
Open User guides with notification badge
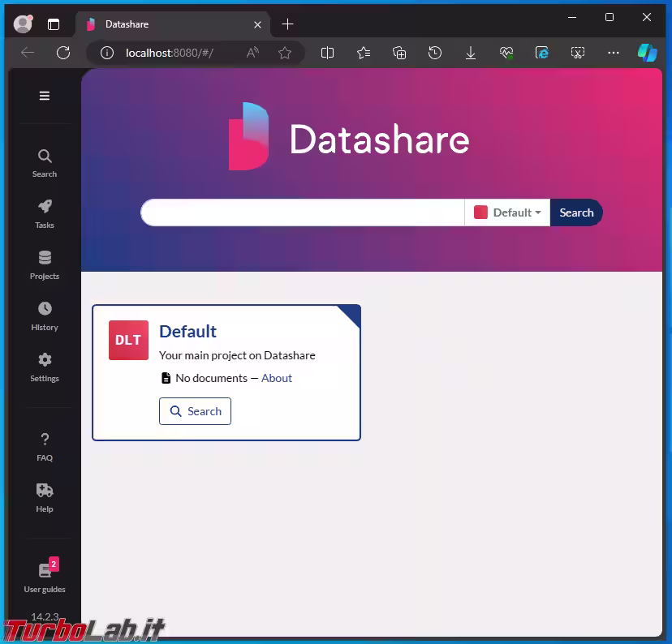click(x=45, y=576)
